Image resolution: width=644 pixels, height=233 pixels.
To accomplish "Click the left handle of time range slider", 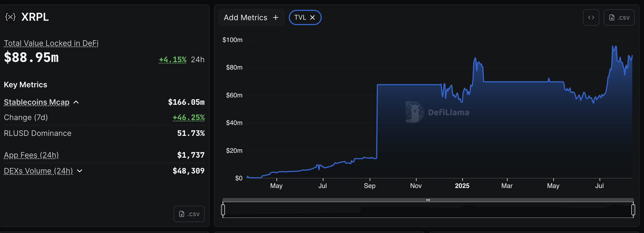I will click(x=223, y=210).
